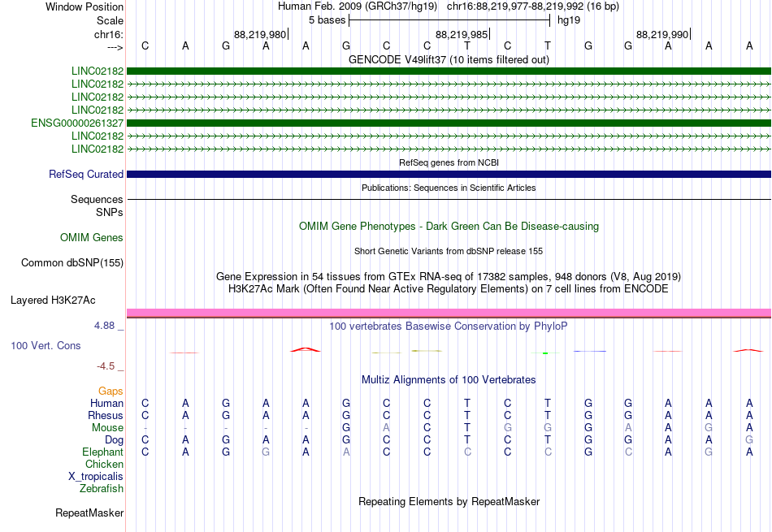Click the faded G in the Dog row
Viewport: 772px width, 532px height.
pyautogui.click(x=749, y=440)
